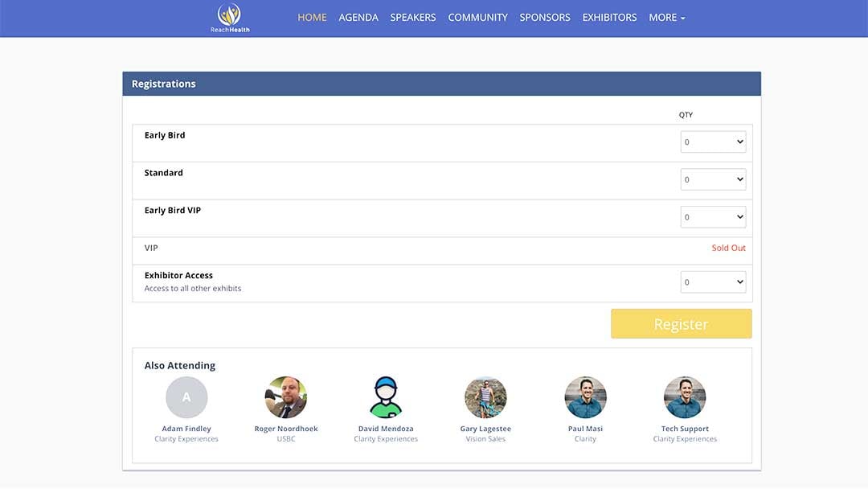Viewport: 868px width, 489px height.
Task: Select the HOME navigation item
Action: point(312,17)
